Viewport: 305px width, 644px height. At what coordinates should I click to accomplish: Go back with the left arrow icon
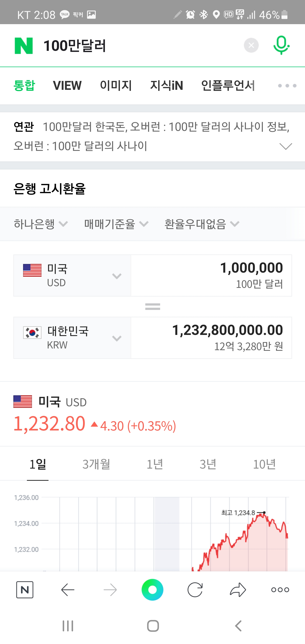68,590
